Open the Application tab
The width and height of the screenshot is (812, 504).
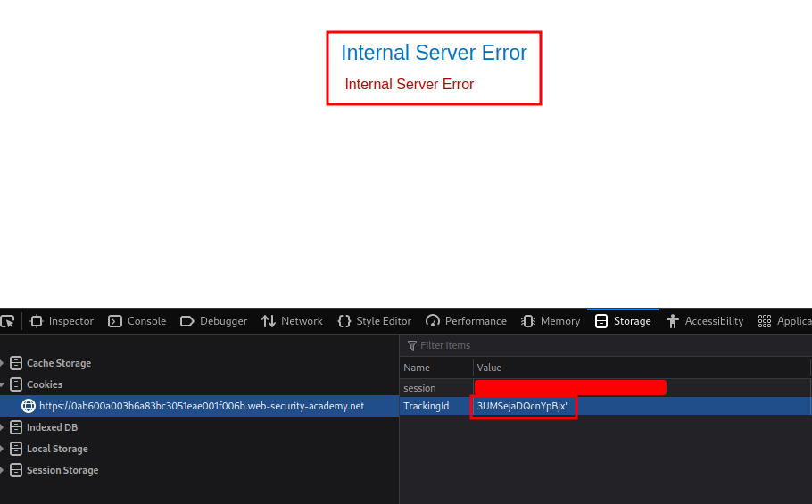784,321
